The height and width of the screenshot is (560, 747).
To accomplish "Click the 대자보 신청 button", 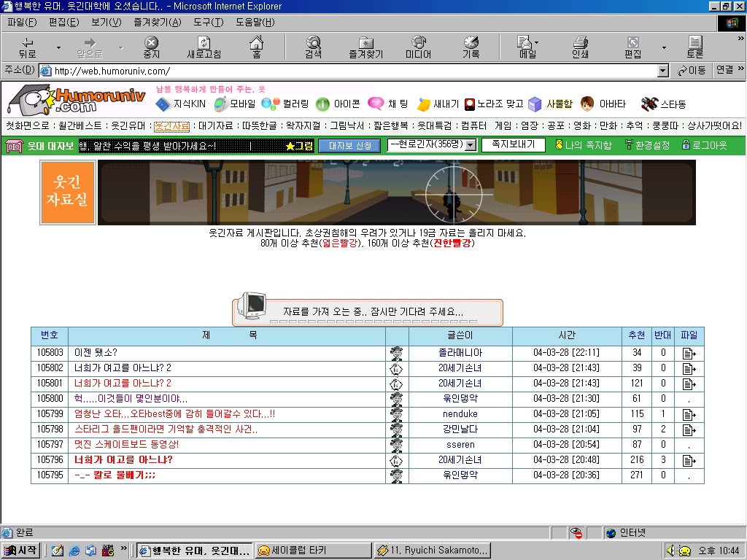I will pos(349,145).
